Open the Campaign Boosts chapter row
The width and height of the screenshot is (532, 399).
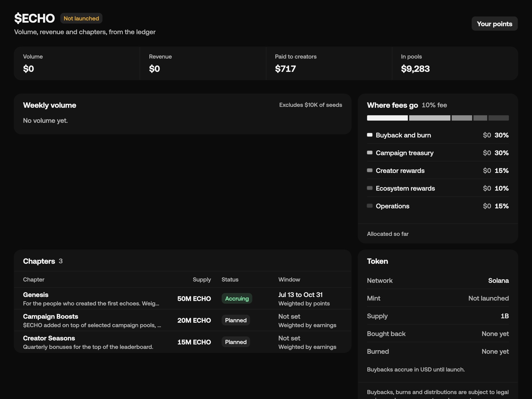click(x=183, y=320)
